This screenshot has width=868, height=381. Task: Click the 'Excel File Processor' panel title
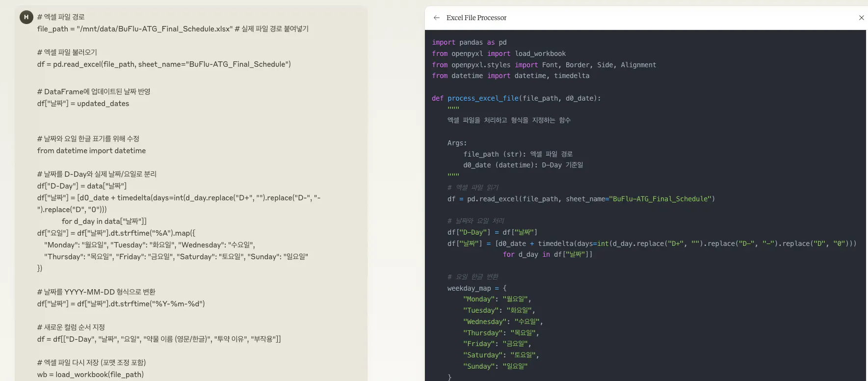[x=476, y=18]
